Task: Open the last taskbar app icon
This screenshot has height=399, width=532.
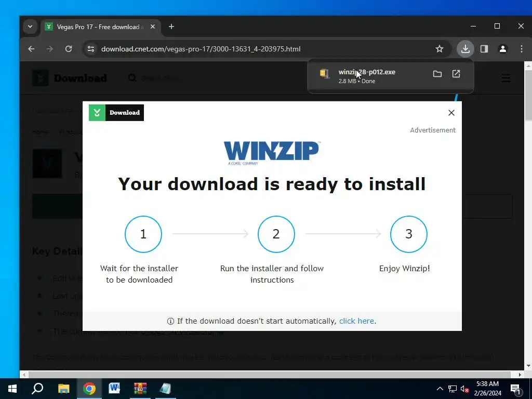Action: (165, 389)
